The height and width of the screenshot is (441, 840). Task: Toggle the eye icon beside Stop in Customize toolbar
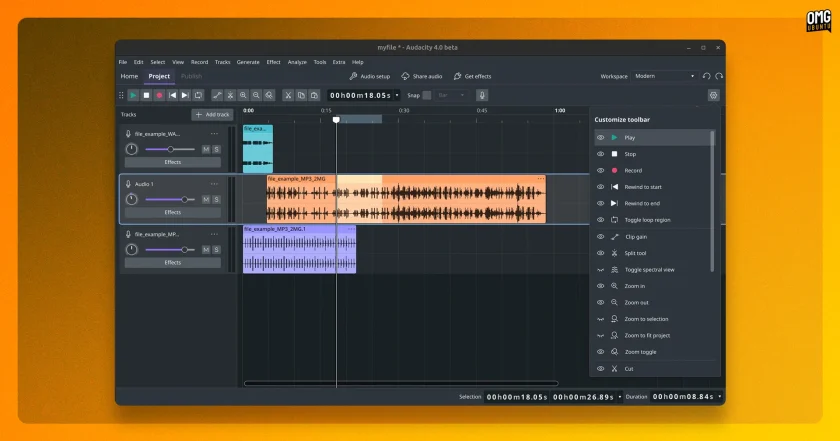tap(601, 154)
